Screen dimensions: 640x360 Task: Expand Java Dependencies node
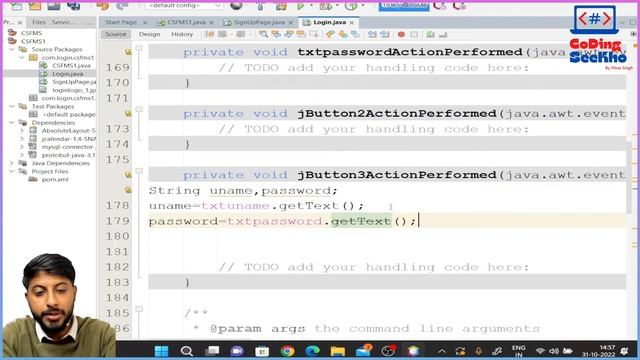click(x=12, y=163)
